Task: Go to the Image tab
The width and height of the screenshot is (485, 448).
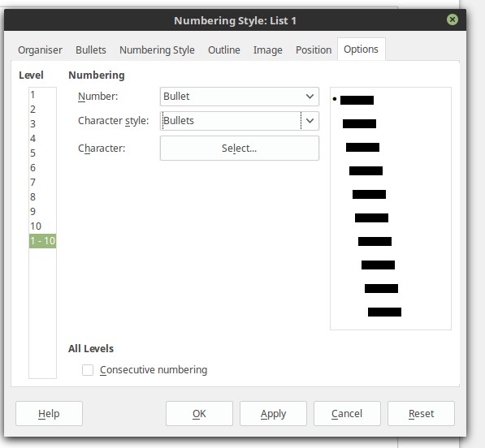Action: (x=268, y=50)
